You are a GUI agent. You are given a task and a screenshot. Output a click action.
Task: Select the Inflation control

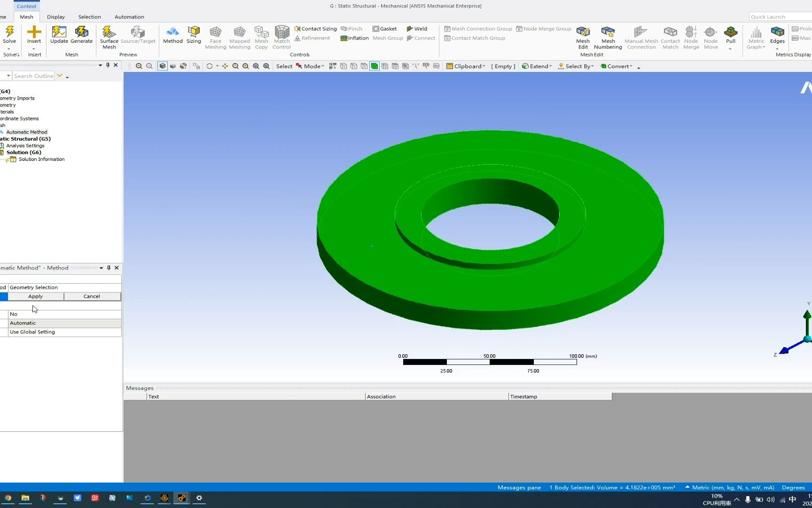tap(354, 38)
